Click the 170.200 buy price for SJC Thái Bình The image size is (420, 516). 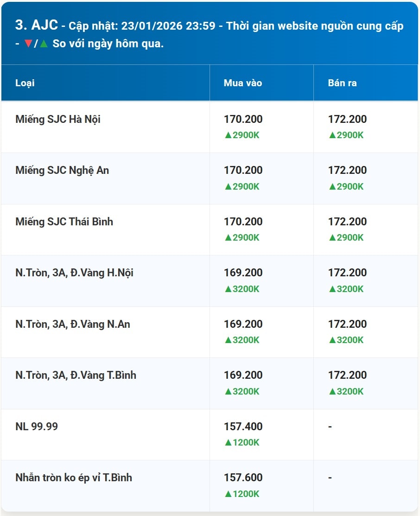click(243, 222)
